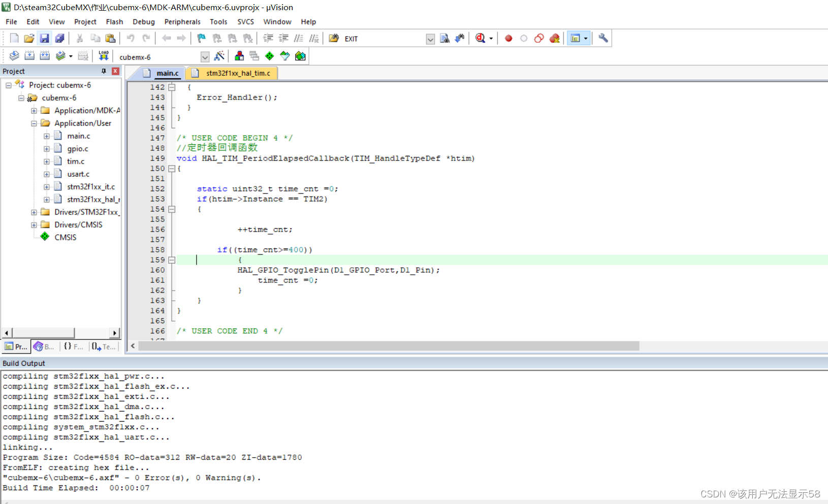Switch to the Books tab in Project panel

(44, 346)
